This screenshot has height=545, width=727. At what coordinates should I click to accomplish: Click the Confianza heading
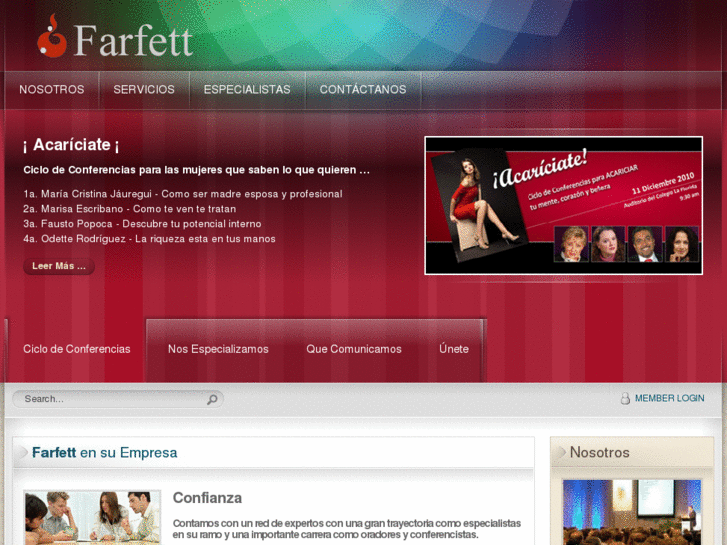coord(207,498)
